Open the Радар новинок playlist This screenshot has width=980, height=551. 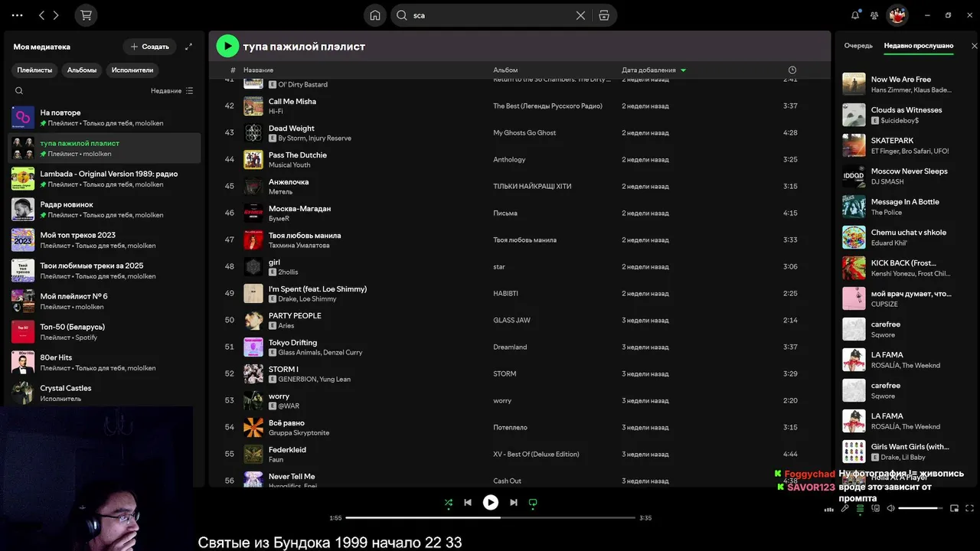coord(105,209)
